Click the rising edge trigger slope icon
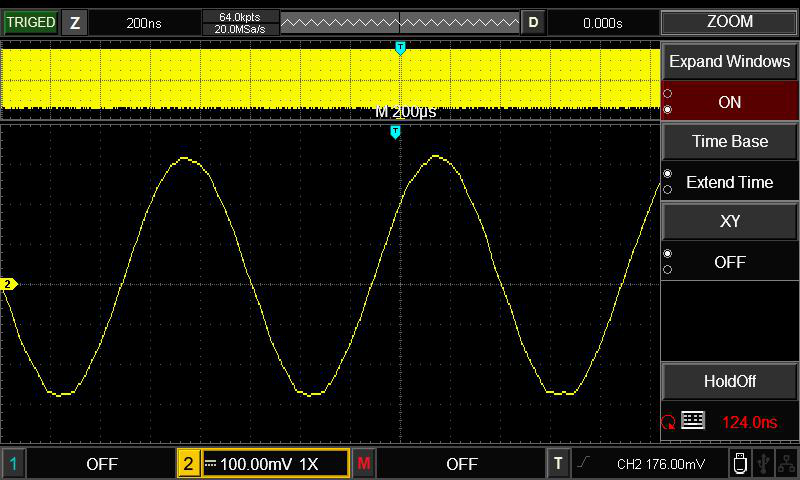The height and width of the screenshot is (480, 800). pyautogui.click(x=583, y=463)
